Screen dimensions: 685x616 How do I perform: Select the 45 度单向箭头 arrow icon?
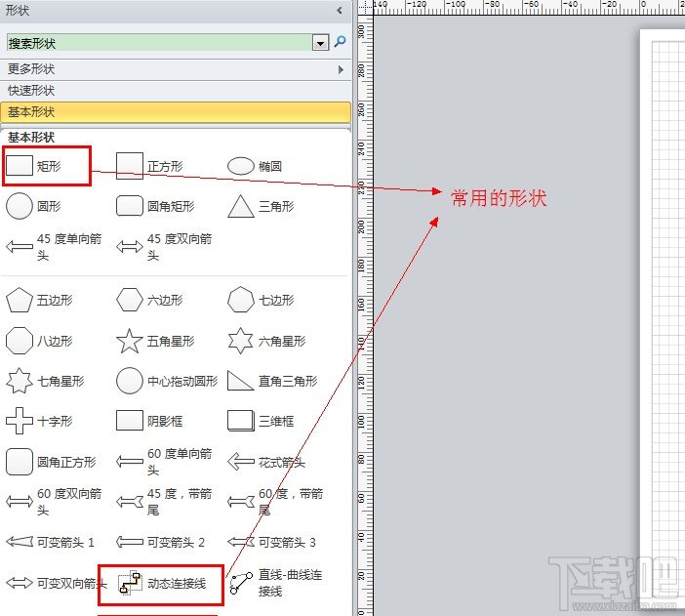pos(20,247)
